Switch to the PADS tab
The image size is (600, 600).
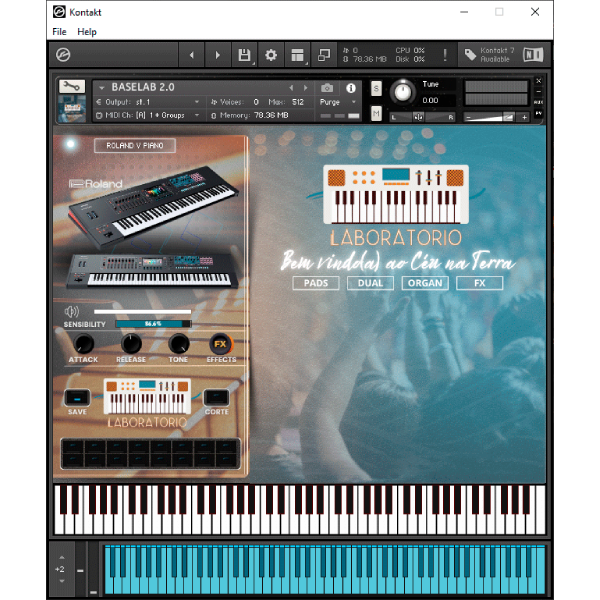(x=316, y=283)
